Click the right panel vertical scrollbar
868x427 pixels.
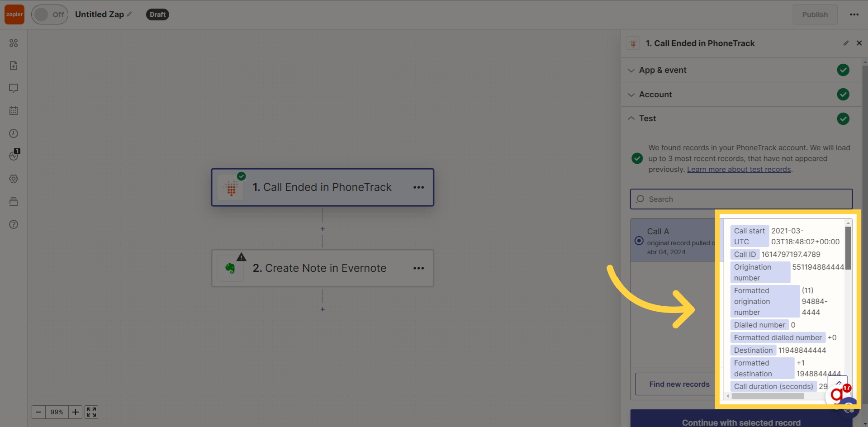[865, 235]
